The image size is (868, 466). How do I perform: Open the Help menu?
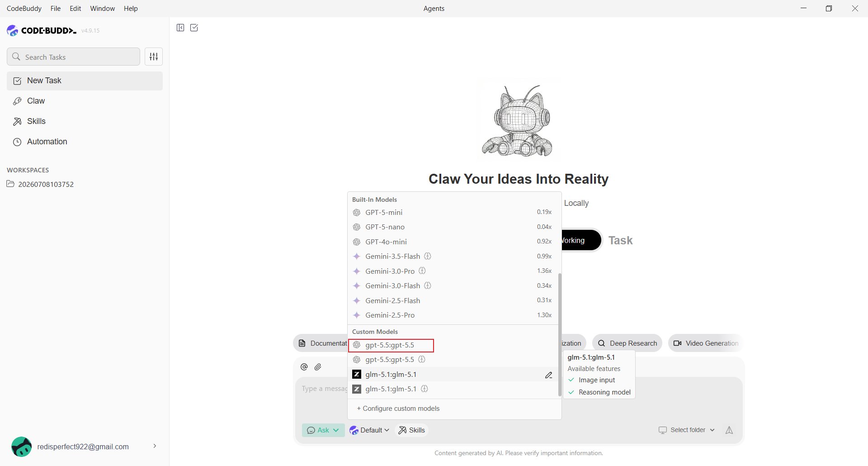pyautogui.click(x=131, y=8)
